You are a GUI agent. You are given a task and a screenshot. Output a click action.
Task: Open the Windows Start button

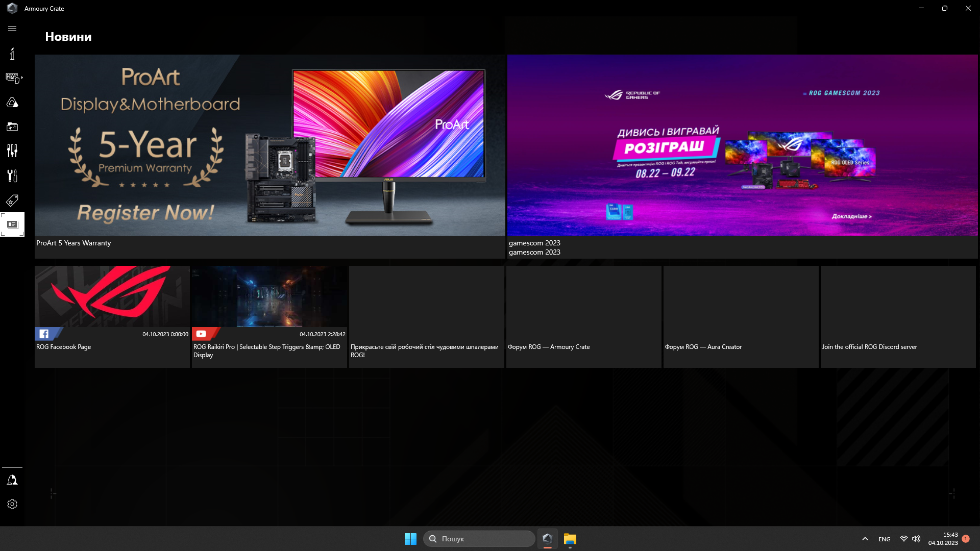(x=410, y=539)
